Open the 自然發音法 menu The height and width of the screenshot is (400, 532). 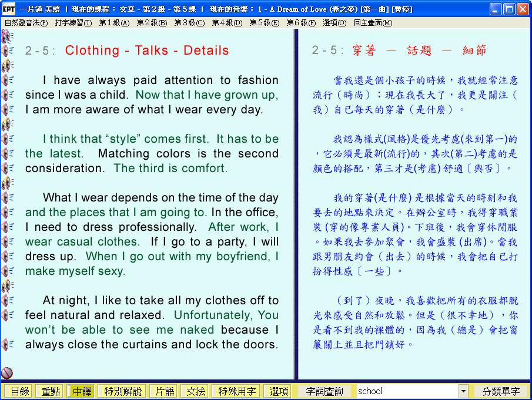(26, 23)
